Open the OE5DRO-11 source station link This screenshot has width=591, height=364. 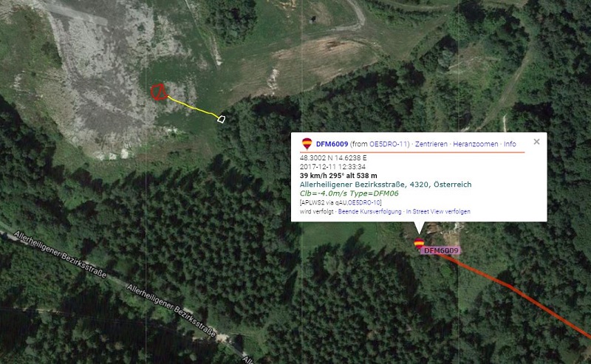pyautogui.click(x=389, y=144)
